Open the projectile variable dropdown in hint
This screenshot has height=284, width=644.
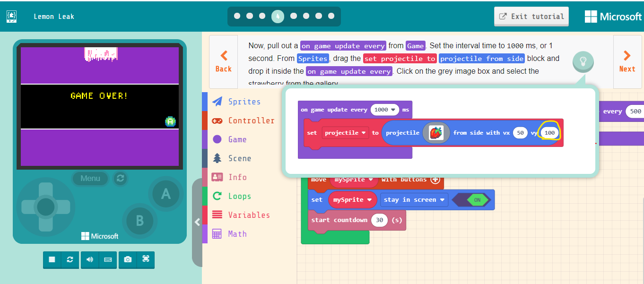[x=346, y=133]
